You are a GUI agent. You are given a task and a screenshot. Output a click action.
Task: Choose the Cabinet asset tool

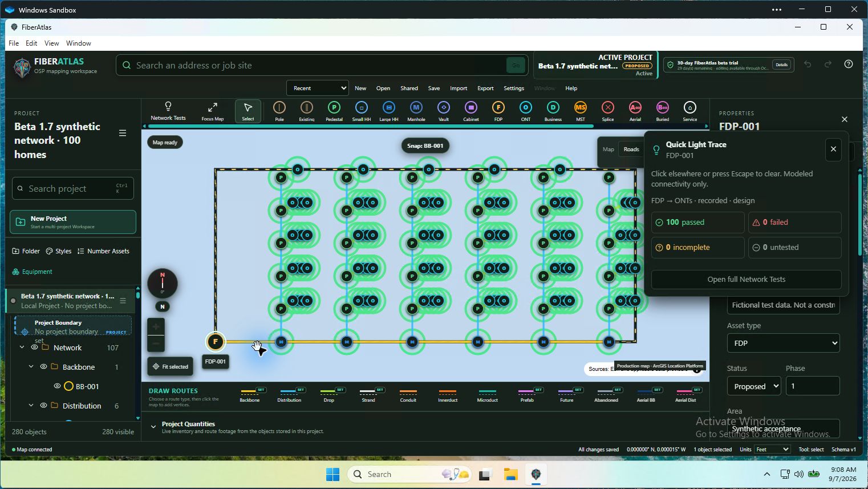point(471,111)
